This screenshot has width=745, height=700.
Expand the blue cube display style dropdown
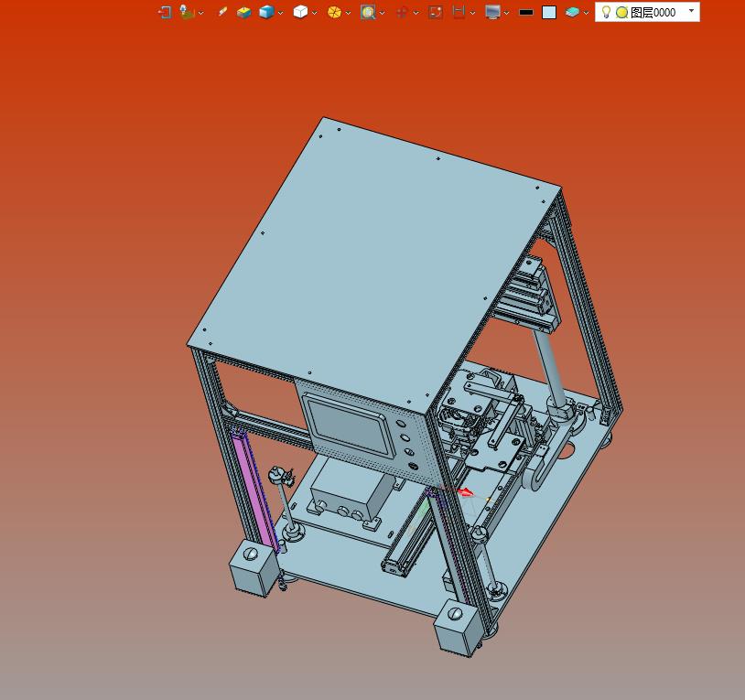pos(280,13)
